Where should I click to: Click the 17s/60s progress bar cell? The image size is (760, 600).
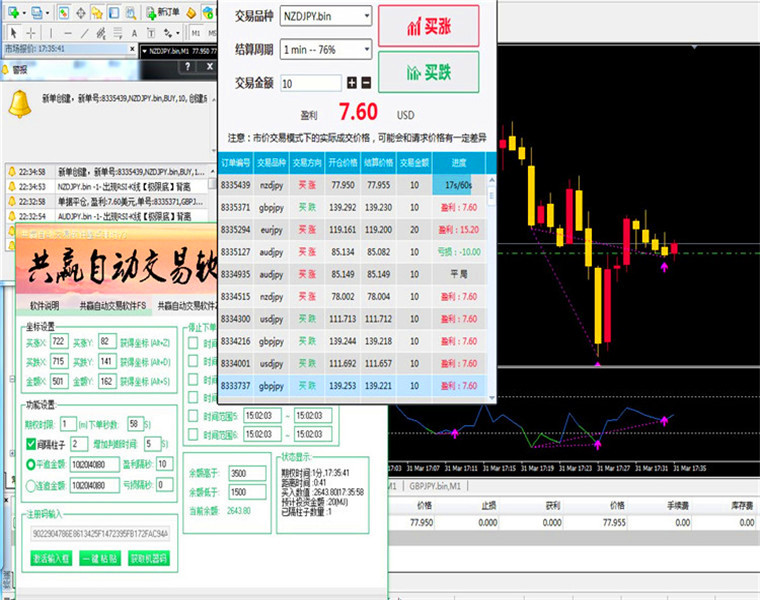[x=459, y=185]
